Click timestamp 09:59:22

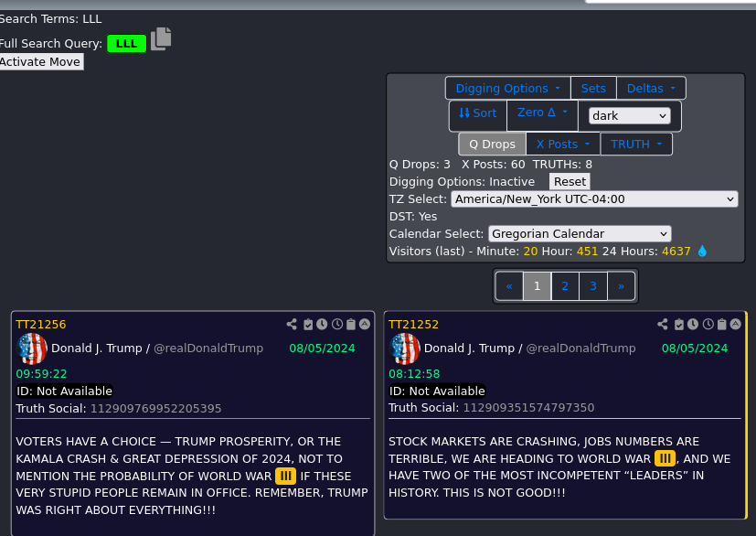pos(41,374)
